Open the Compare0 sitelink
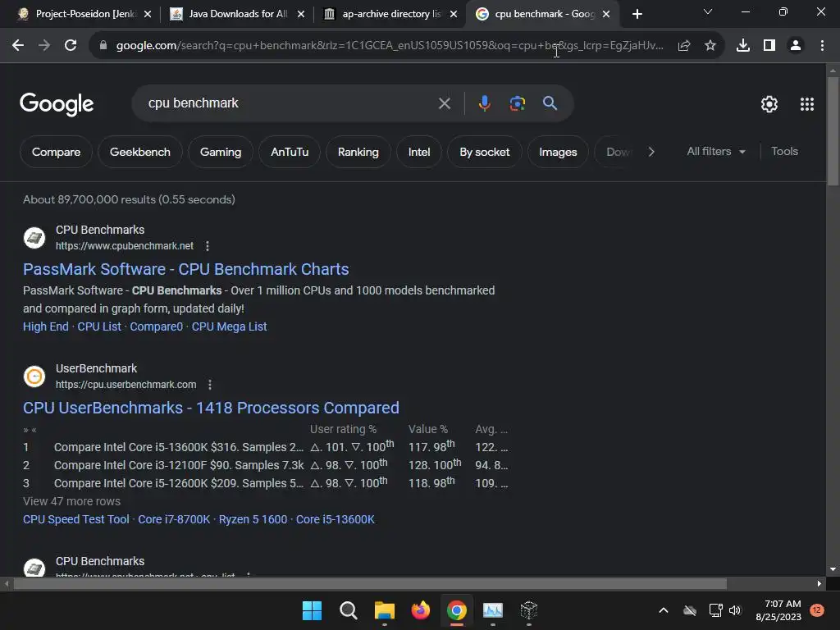The height and width of the screenshot is (630, 840). tap(157, 326)
